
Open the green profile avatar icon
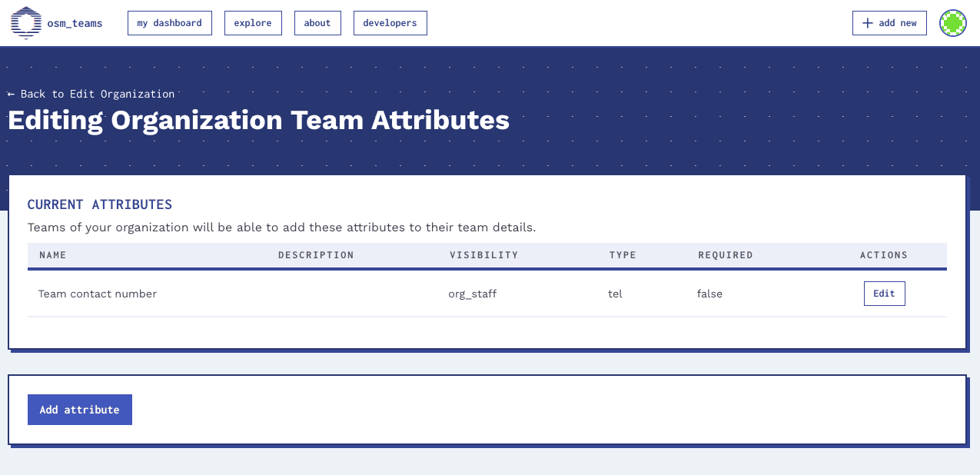pyautogui.click(x=952, y=23)
